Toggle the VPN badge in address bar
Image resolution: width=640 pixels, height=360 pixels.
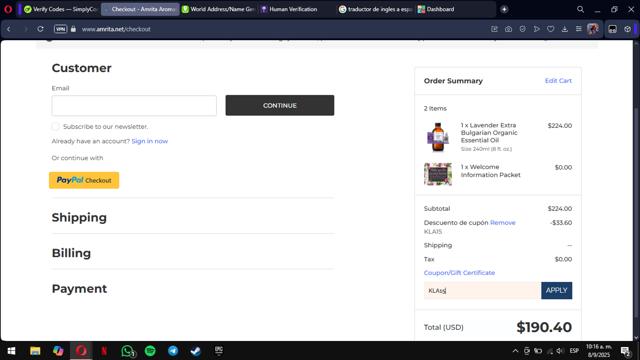point(60,29)
